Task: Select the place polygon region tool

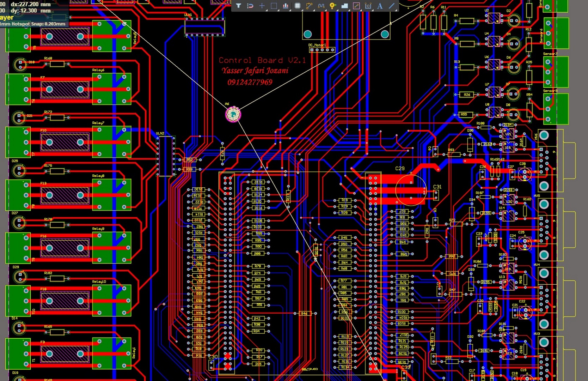Action: (344, 6)
